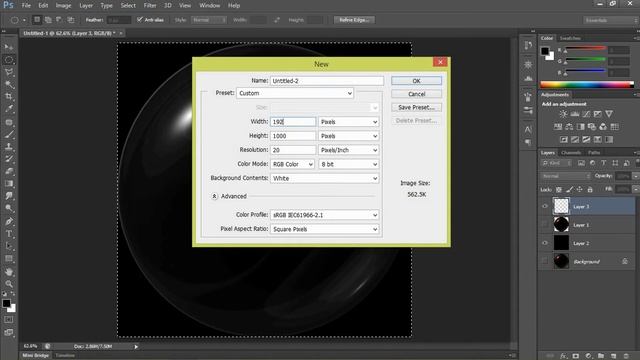Click the red R slider in Color panel
The image size is (640, 360).
[x=585, y=49]
